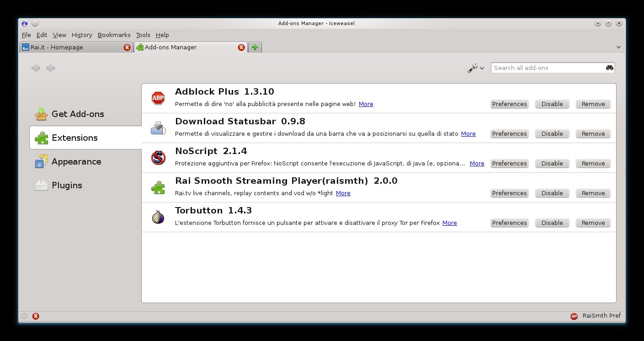
Task: Disable the NoScript extension
Action: coord(552,164)
